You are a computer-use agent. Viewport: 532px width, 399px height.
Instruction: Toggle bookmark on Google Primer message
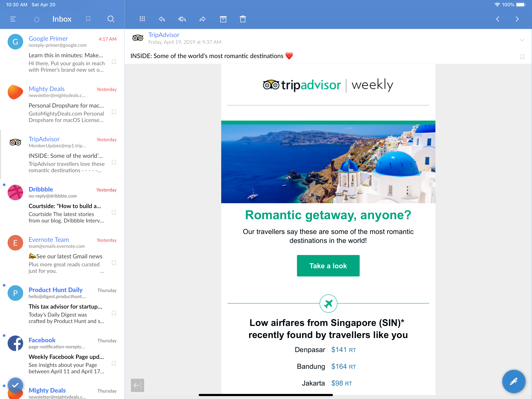point(114,62)
